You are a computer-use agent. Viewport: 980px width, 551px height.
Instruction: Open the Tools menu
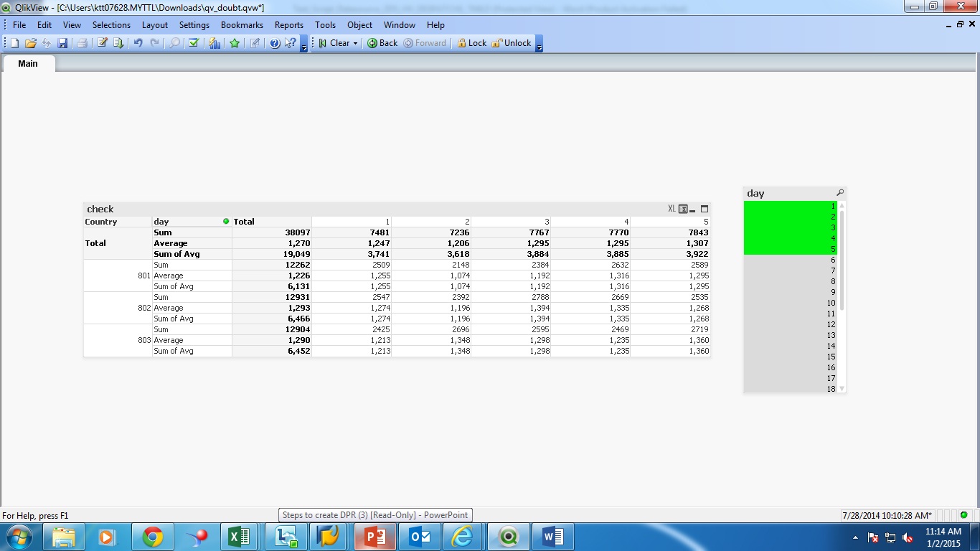[325, 24]
